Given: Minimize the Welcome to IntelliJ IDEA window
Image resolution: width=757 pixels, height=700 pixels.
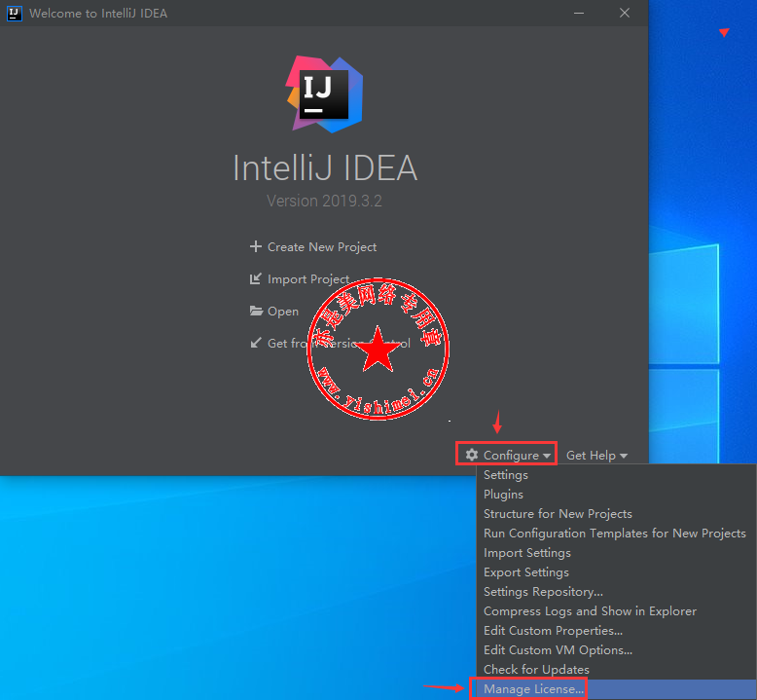Looking at the screenshot, I should click(579, 13).
